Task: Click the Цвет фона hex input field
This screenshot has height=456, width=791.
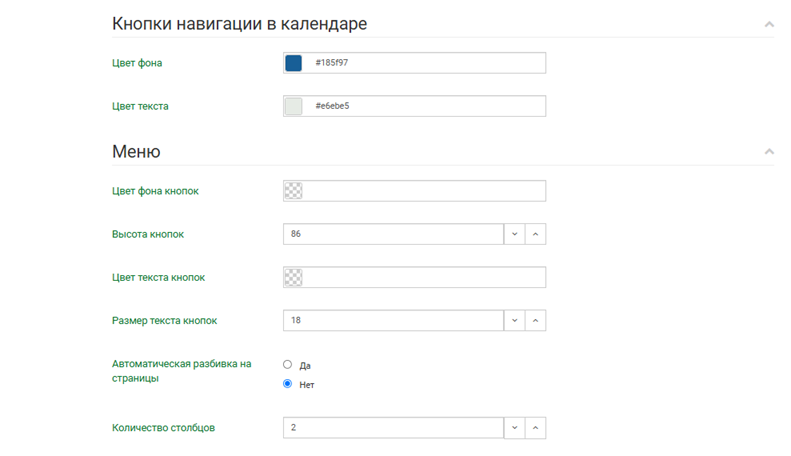Action: 425,63
